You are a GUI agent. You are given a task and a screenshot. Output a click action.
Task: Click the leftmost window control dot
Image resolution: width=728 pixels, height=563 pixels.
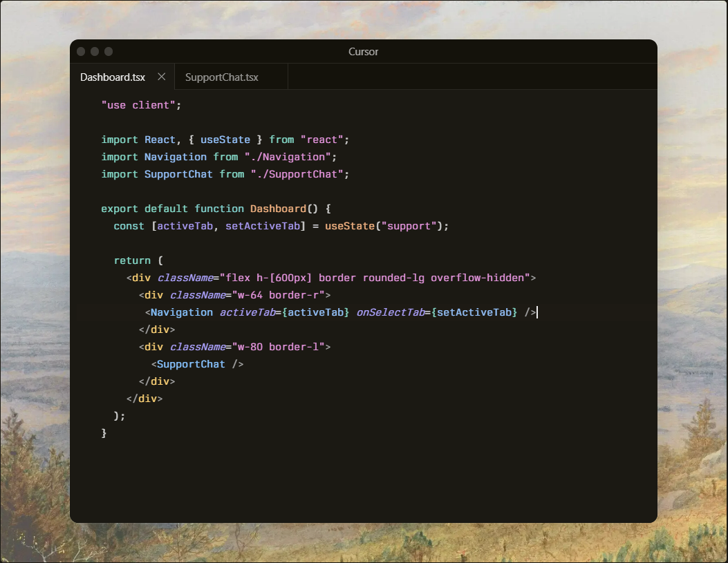81,52
